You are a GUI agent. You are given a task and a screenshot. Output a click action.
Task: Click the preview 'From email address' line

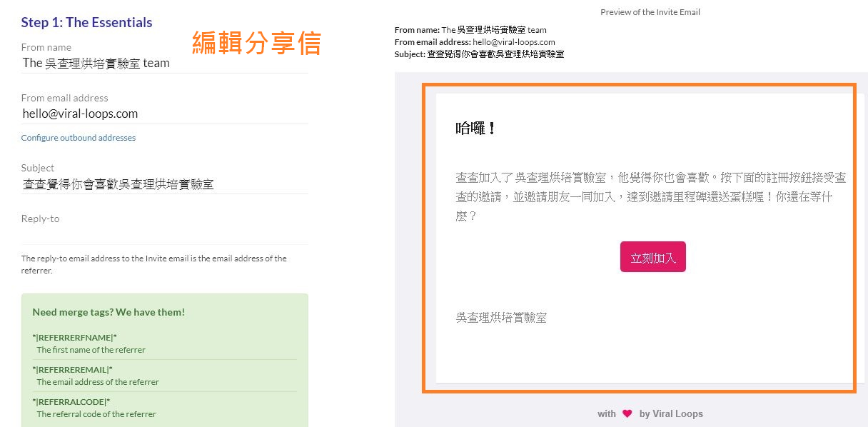point(475,42)
